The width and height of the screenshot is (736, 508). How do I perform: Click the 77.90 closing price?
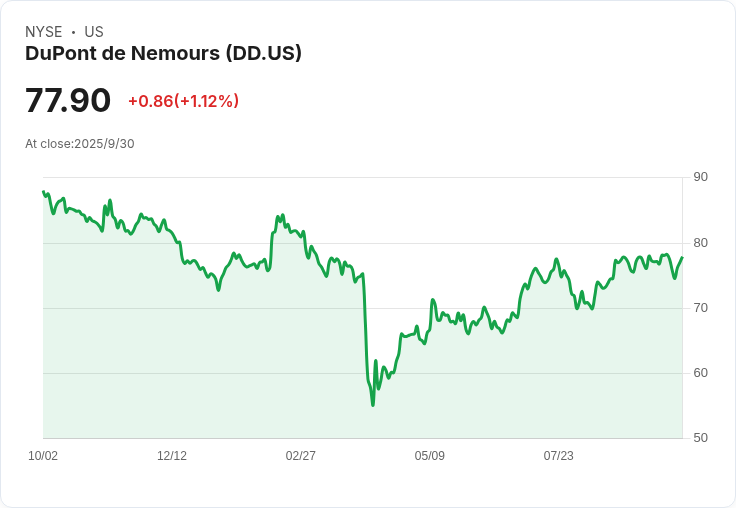[68, 101]
